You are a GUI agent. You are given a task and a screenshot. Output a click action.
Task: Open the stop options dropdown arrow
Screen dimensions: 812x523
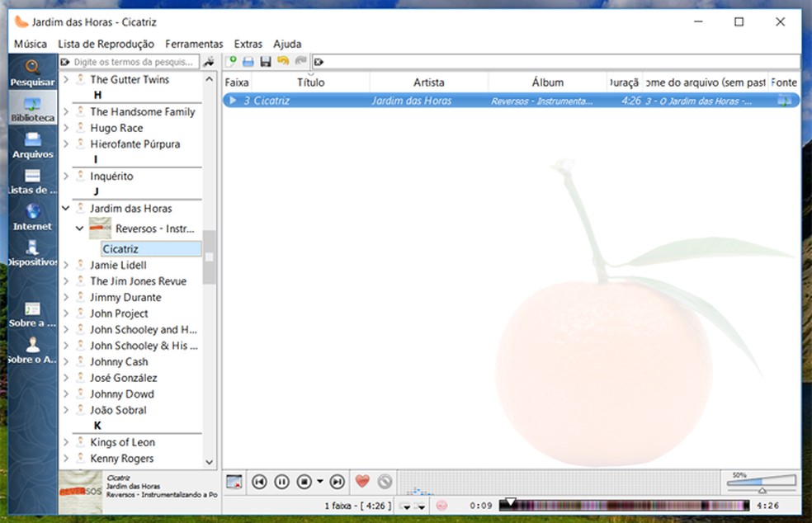pyautogui.click(x=320, y=482)
